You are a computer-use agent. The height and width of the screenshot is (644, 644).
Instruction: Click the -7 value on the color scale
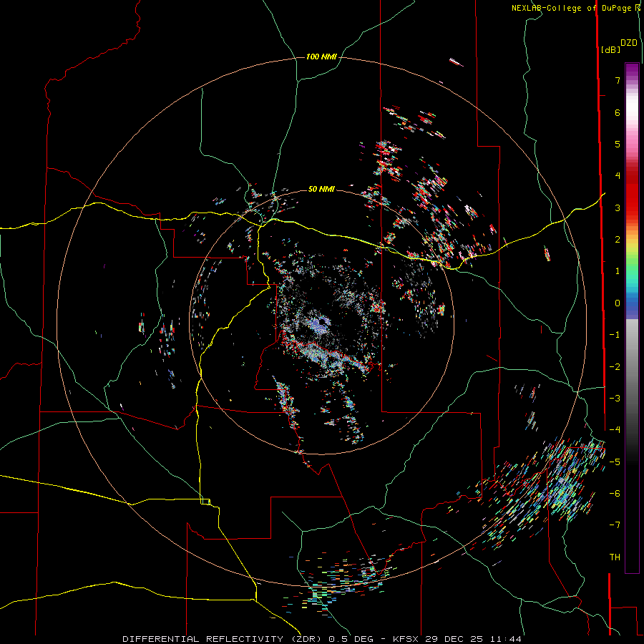(615, 525)
